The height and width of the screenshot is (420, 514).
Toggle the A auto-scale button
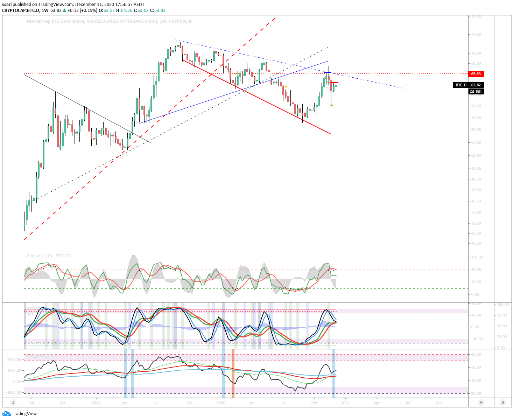pos(481,403)
